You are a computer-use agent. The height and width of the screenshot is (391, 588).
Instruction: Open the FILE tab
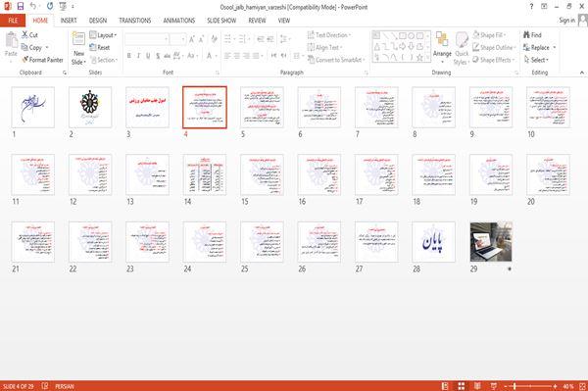tap(13, 21)
